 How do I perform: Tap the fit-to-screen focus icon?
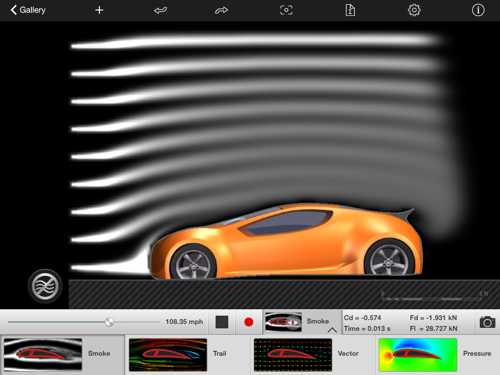(286, 10)
